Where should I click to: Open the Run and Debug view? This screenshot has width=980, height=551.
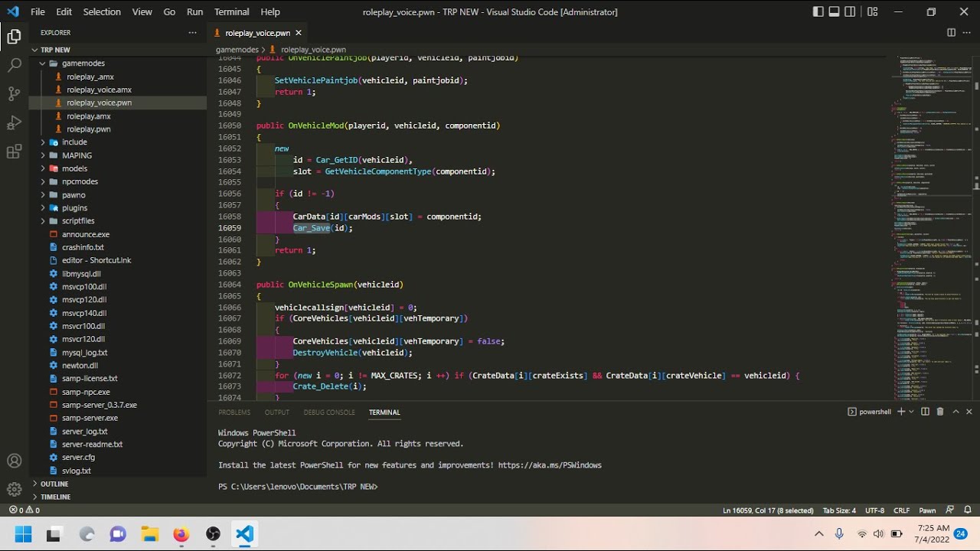(14, 123)
